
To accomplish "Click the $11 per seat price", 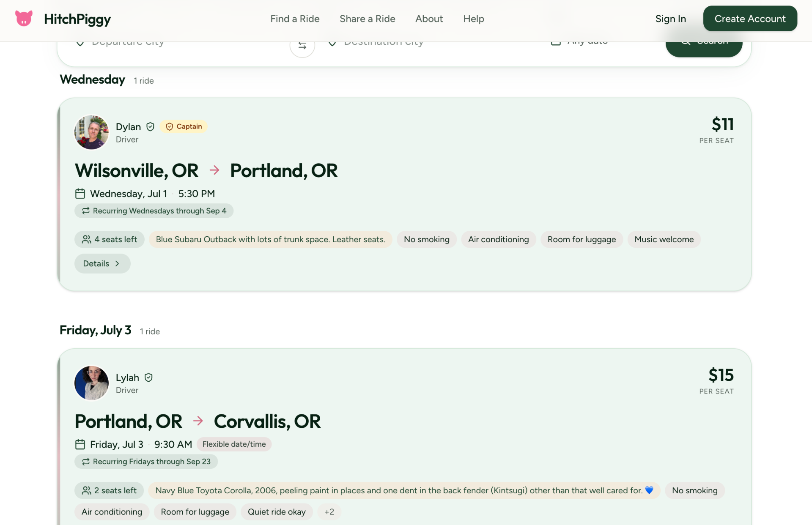I will (x=722, y=125).
